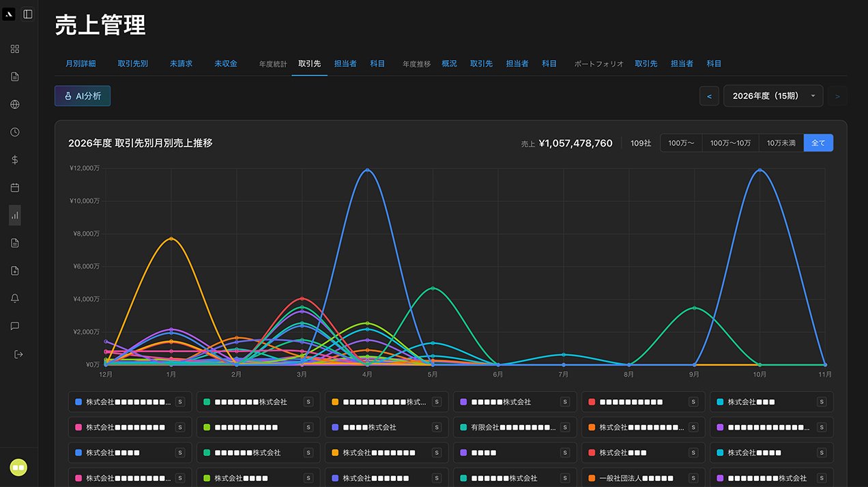
Task: Click the dollar sign icon in sidebar
Action: 15,160
